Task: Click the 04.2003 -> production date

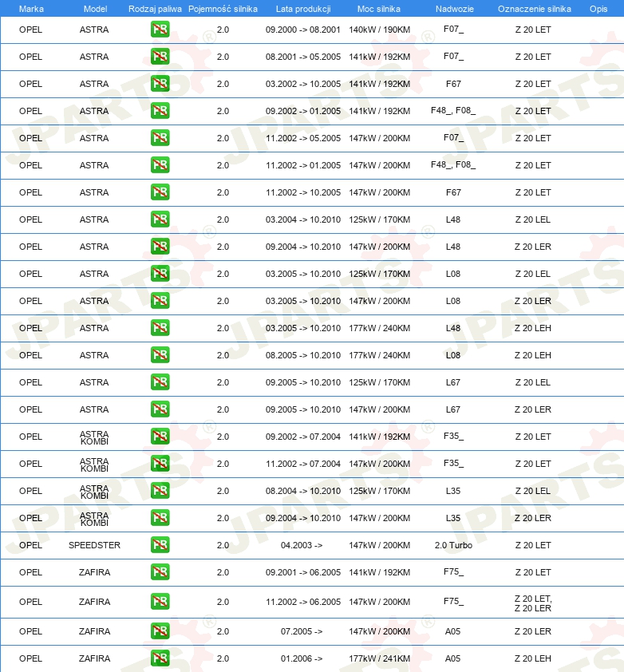Action: pos(302,545)
